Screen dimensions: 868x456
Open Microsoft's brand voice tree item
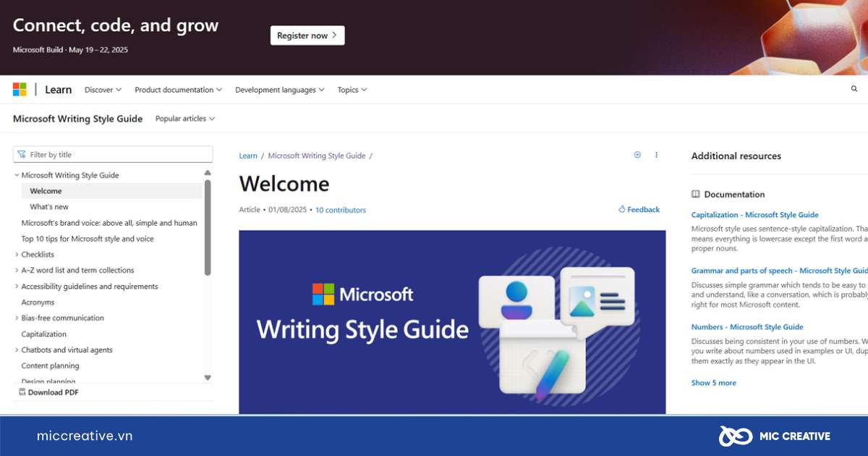pos(109,223)
